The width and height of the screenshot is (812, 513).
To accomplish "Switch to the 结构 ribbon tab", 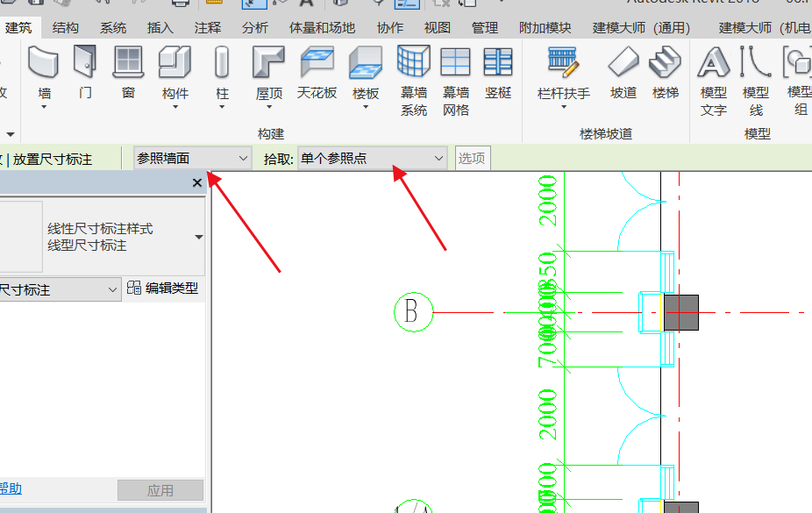I will pyautogui.click(x=66, y=28).
